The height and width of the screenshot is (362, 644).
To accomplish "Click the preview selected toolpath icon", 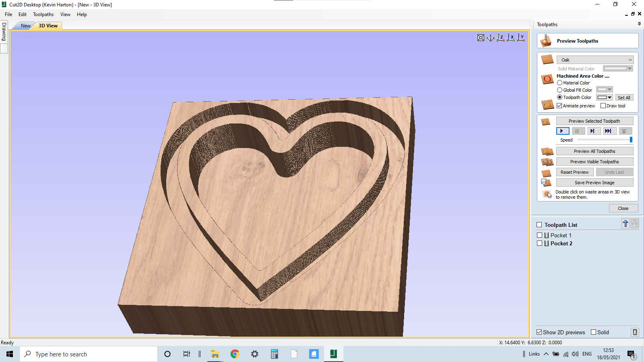I will 546,121.
